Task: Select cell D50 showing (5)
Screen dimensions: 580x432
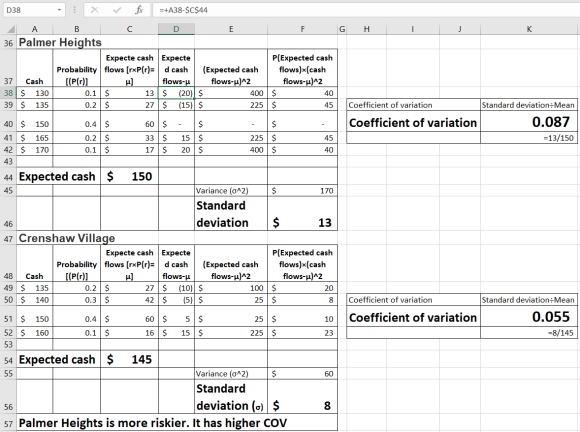Action: (176, 300)
